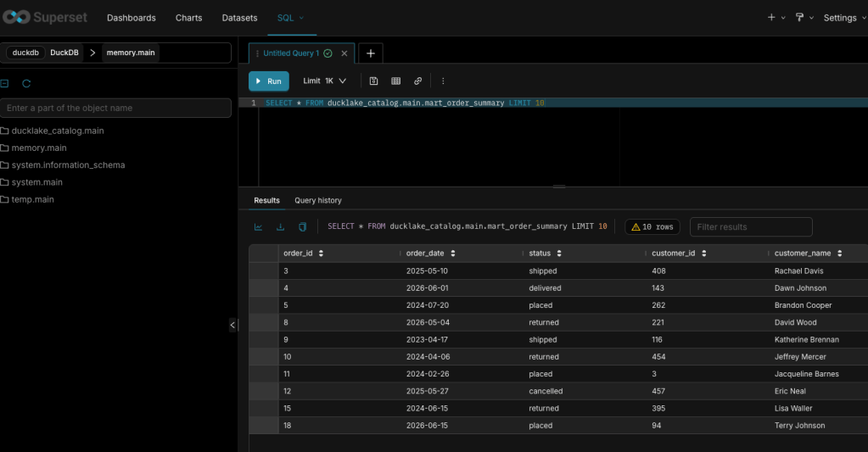Click the 10 rows warning badge
Viewport: 868px width, 452px height.
tap(652, 226)
